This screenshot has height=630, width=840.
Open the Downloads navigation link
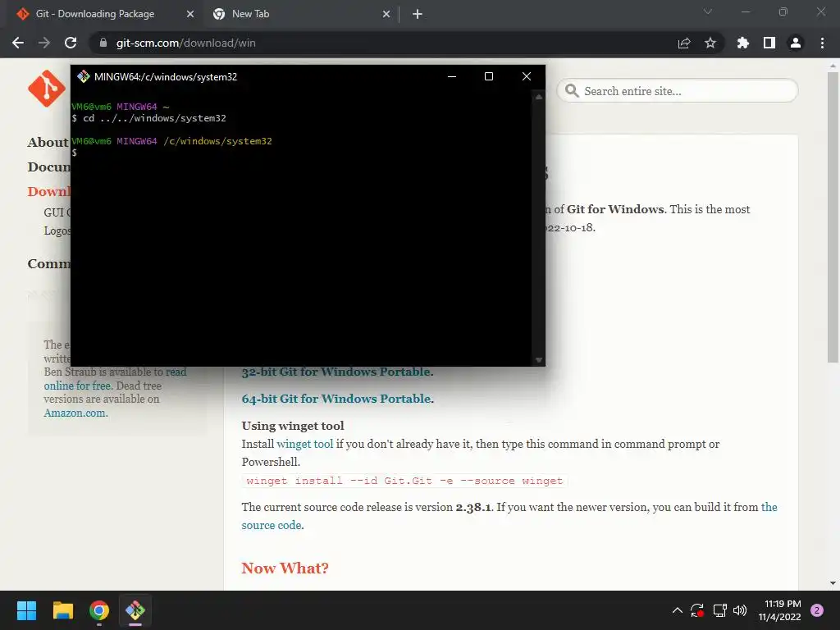coord(48,191)
